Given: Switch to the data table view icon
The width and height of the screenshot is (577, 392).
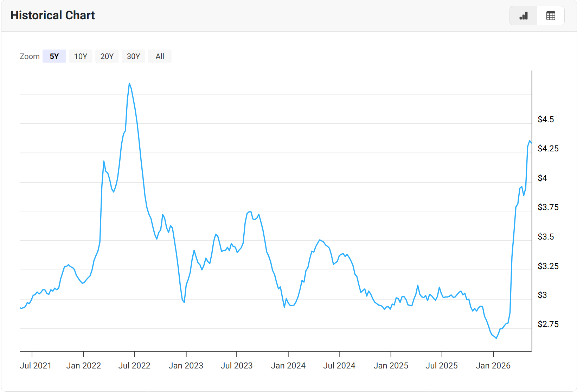Looking at the screenshot, I should tap(551, 16).
